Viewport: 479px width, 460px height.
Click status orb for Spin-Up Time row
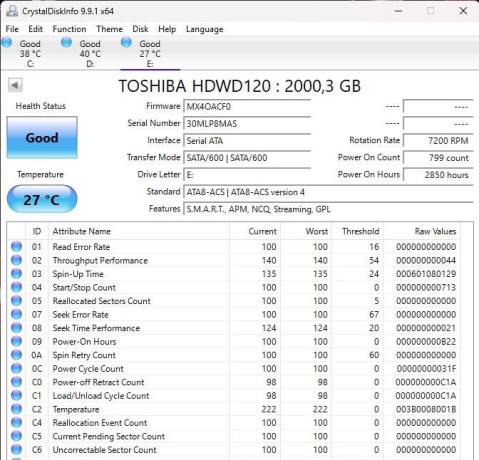pos(16,274)
